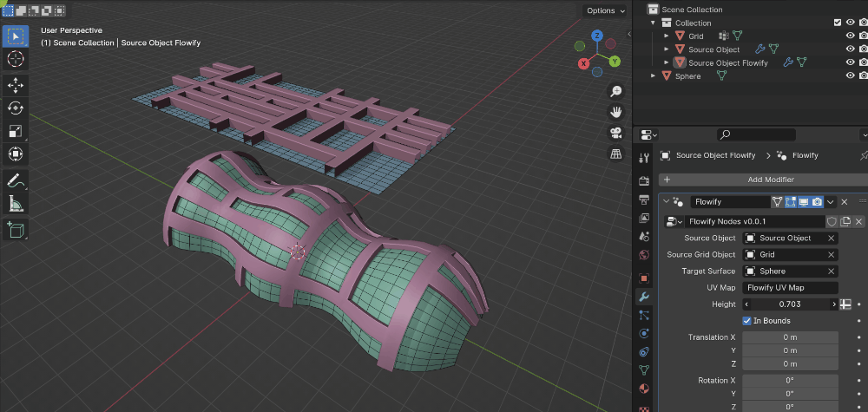This screenshot has width=868, height=412.
Task: Toggle camera view with camera icon
Action: click(615, 133)
